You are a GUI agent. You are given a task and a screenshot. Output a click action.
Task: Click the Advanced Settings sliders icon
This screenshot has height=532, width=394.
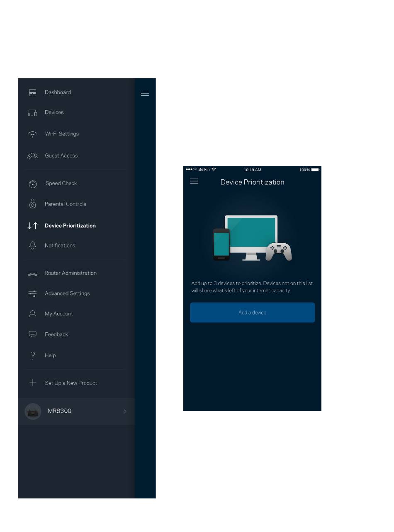(33, 293)
